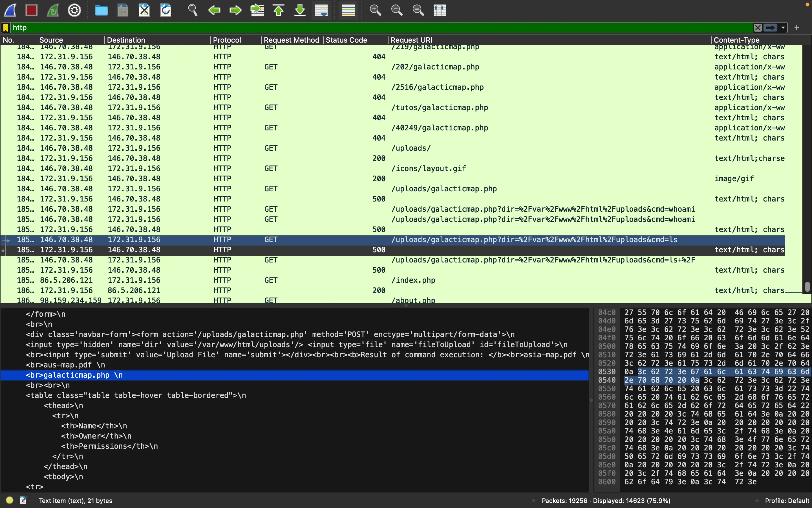The height and width of the screenshot is (508, 812).
Task: Select the GET /uploads/ request packet
Action: pyautogui.click(x=392, y=148)
